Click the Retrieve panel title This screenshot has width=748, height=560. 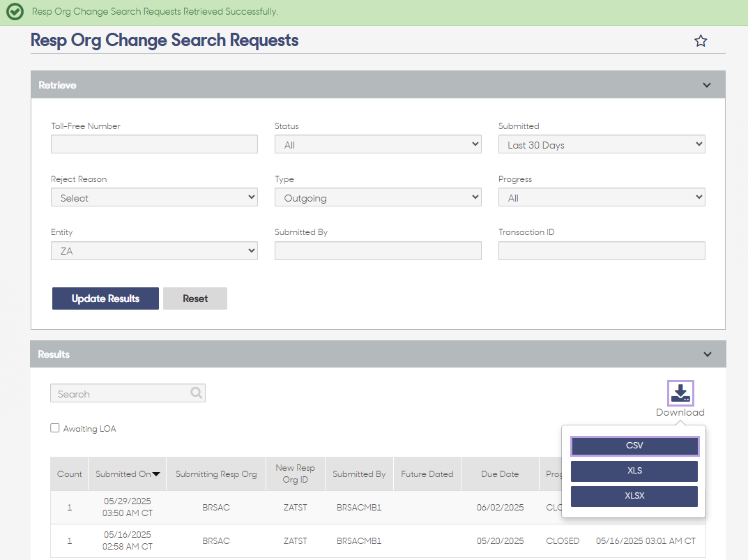pos(57,85)
